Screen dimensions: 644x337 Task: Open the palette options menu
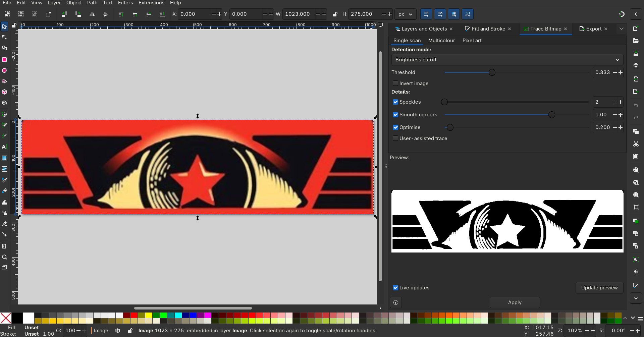[x=640, y=319]
